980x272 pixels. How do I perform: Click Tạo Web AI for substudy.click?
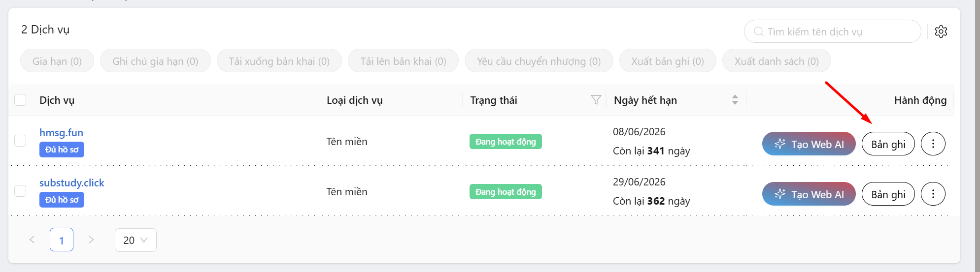(x=809, y=194)
